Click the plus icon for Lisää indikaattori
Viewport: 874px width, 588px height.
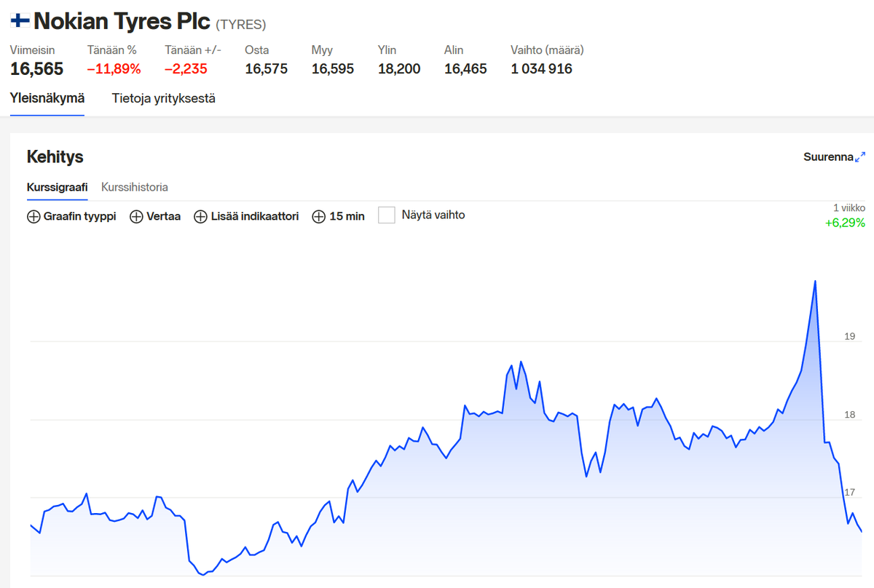pyautogui.click(x=200, y=216)
